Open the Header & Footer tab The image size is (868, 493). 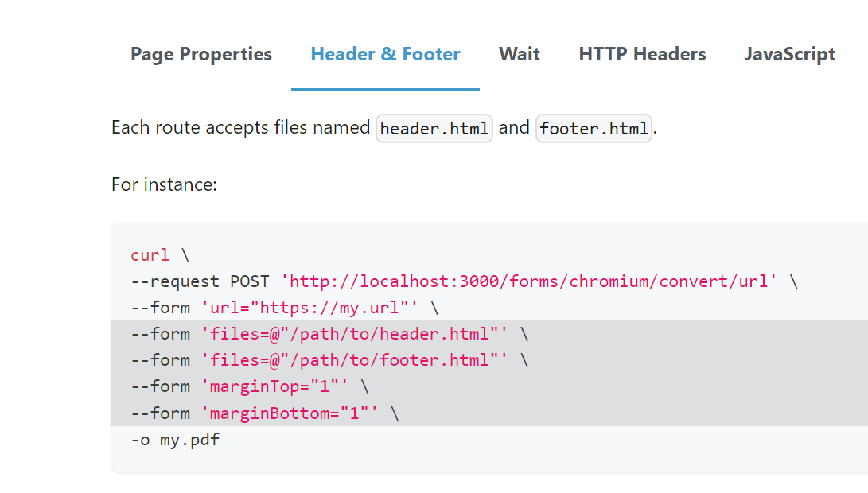[384, 54]
